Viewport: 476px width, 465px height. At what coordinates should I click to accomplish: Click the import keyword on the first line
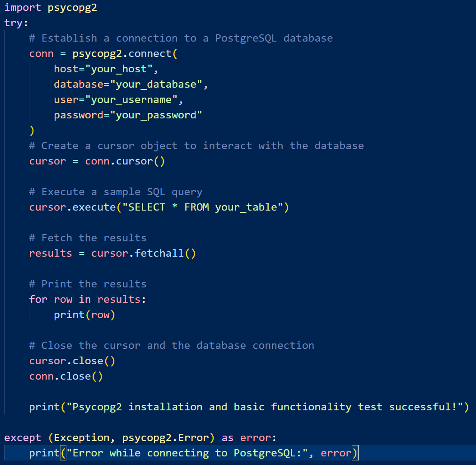(23, 8)
